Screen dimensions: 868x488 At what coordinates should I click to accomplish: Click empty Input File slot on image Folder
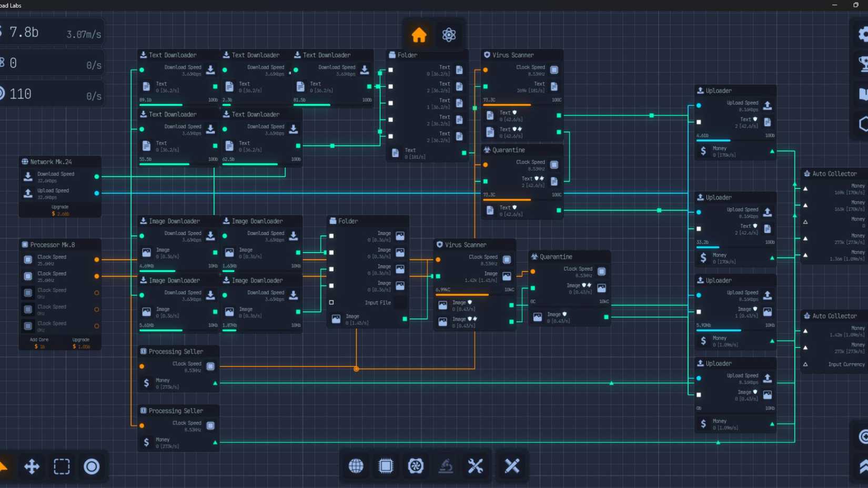[331, 302]
